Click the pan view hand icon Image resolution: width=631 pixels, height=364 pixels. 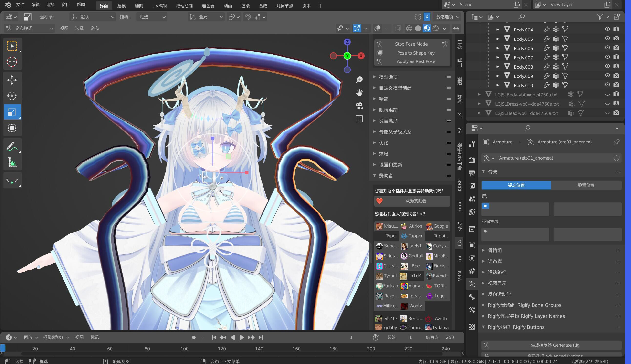pos(359,93)
